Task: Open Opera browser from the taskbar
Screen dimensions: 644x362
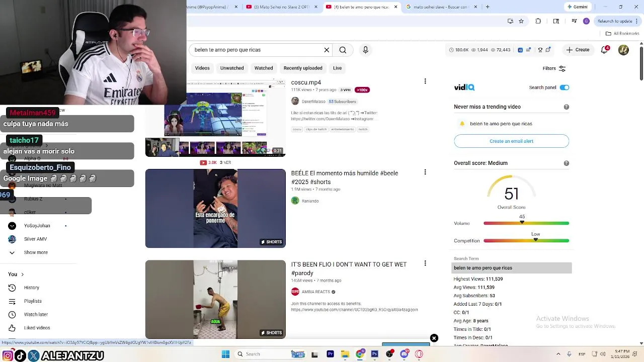Action: coord(419,354)
